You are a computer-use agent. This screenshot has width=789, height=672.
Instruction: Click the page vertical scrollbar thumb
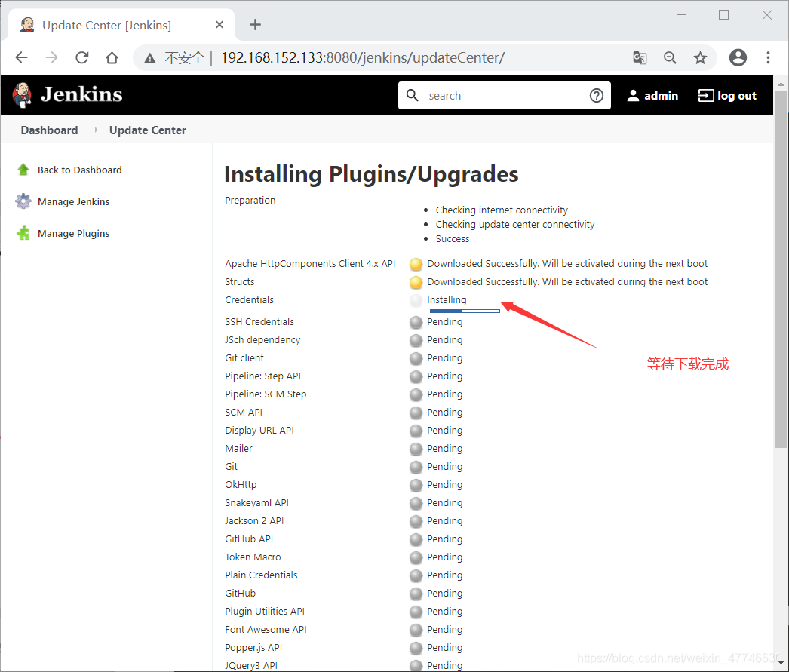click(x=781, y=269)
